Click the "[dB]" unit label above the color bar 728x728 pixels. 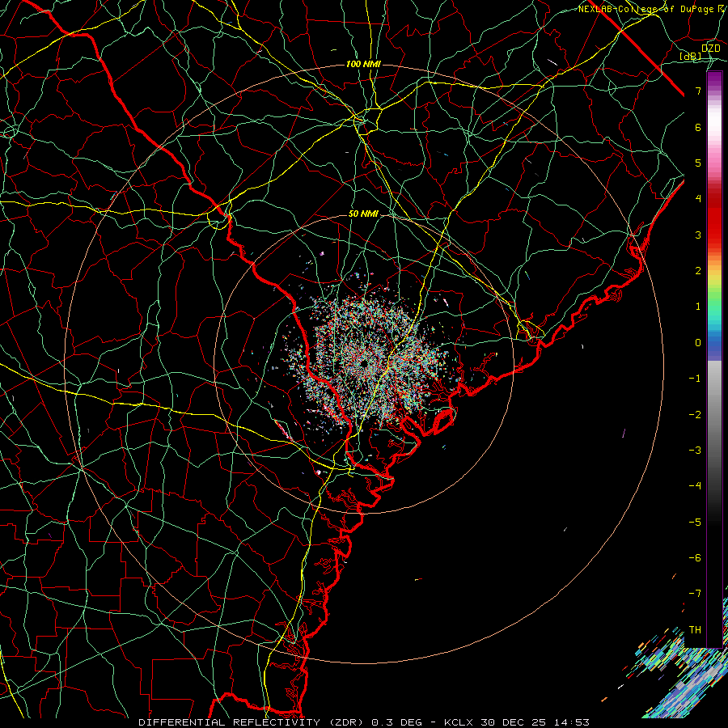point(691,56)
